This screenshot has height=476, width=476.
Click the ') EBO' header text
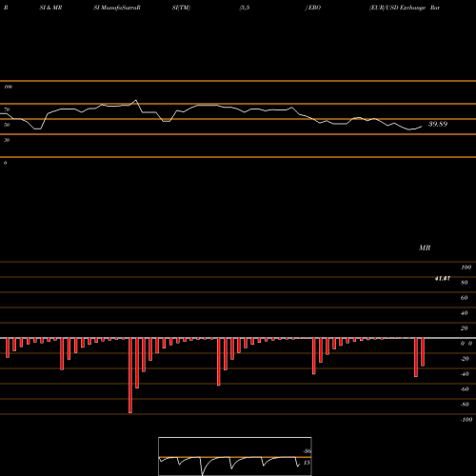click(313, 8)
